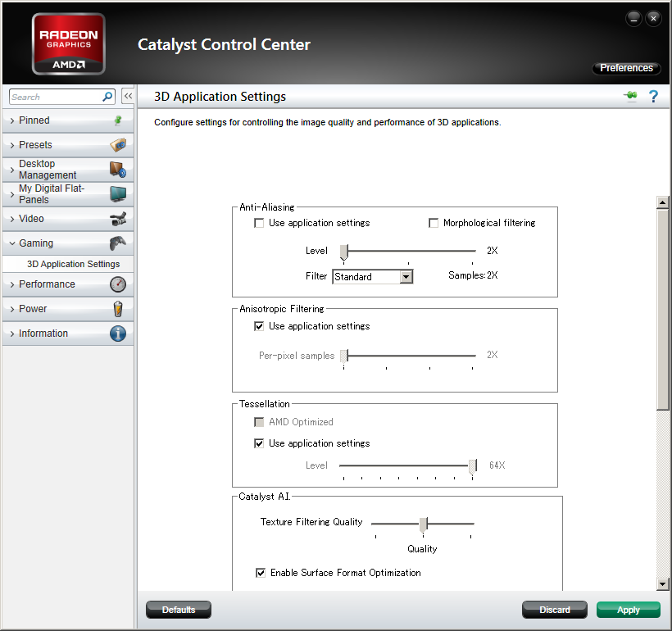Image resolution: width=672 pixels, height=631 pixels.
Task: Expand the Desktop Management chevron
Action: (12, 170)
